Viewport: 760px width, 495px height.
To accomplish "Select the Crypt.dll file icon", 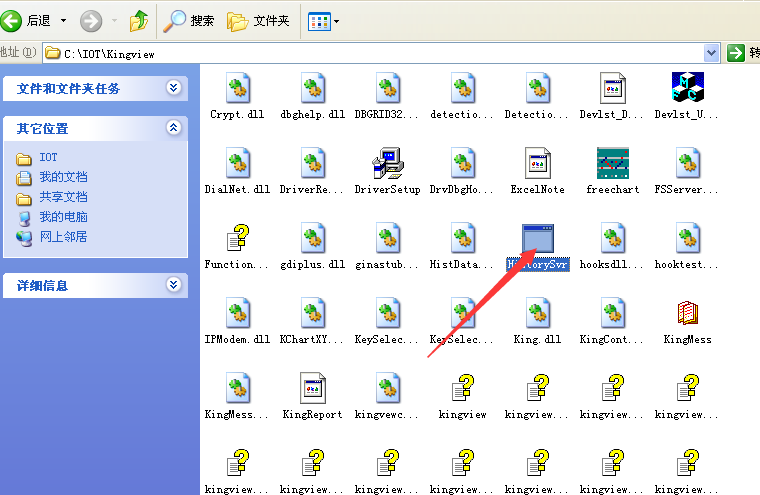I will (238, 88).
